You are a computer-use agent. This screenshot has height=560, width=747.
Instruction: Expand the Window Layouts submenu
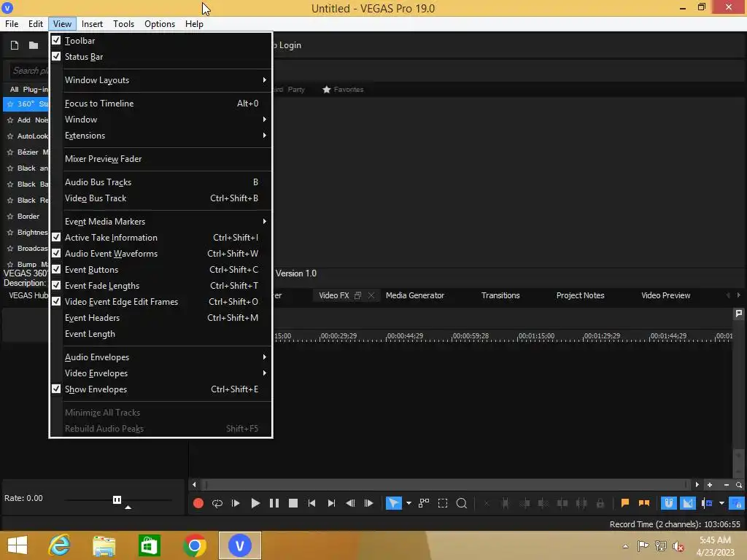click(161, 80)
